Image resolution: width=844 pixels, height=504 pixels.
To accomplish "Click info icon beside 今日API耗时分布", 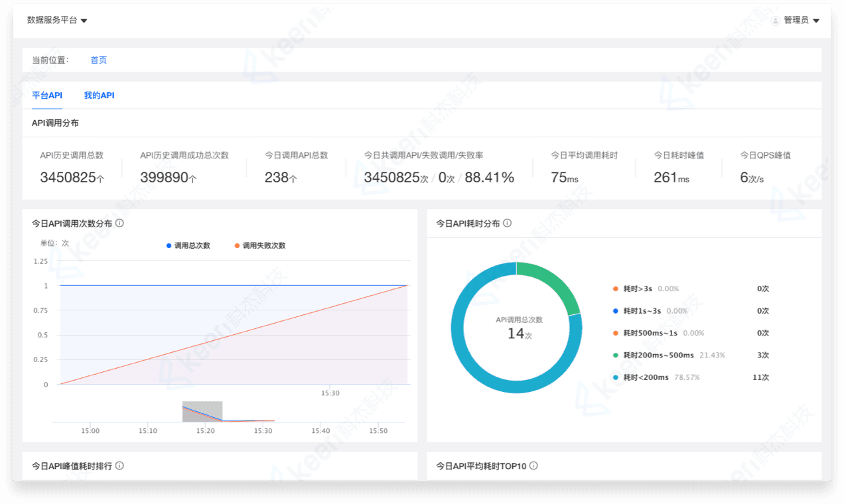I will [x=507, y=223].
